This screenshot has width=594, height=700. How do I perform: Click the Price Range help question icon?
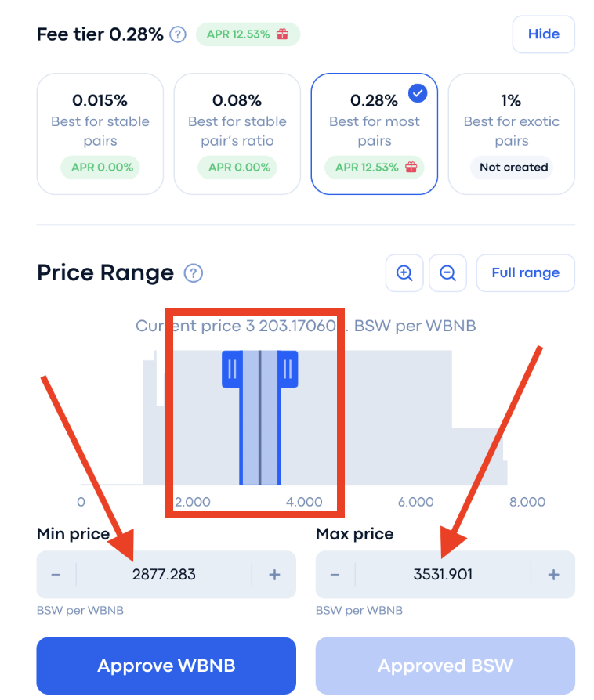point(194,273)
